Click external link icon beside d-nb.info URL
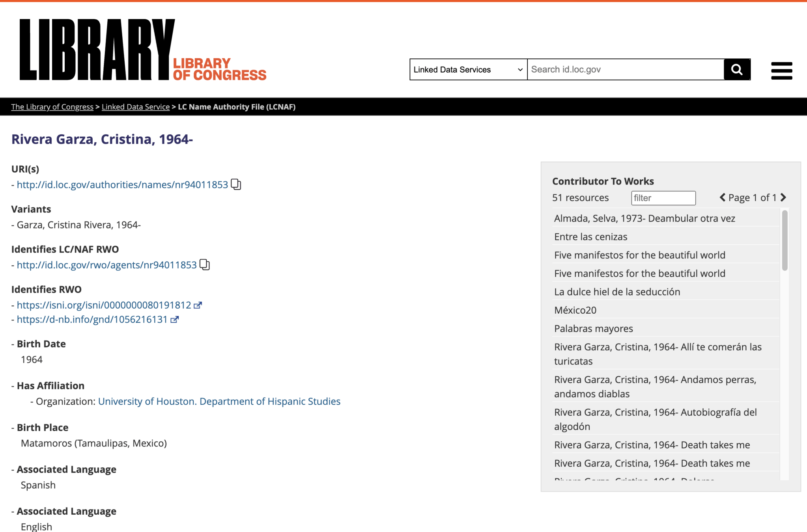 (x=175, y=320)
